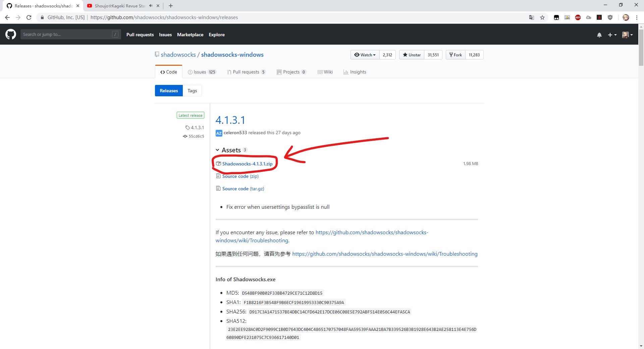Viewport: 644px width, 349px height.
Task: Open the Chinese-line Troubleshooting link
Action: (x=385, y=254)
